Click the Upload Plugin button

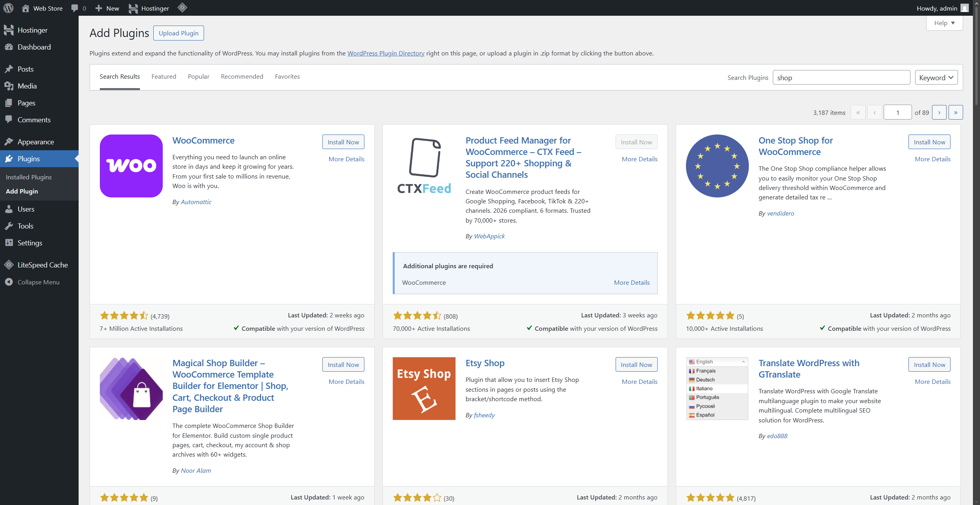178,33
